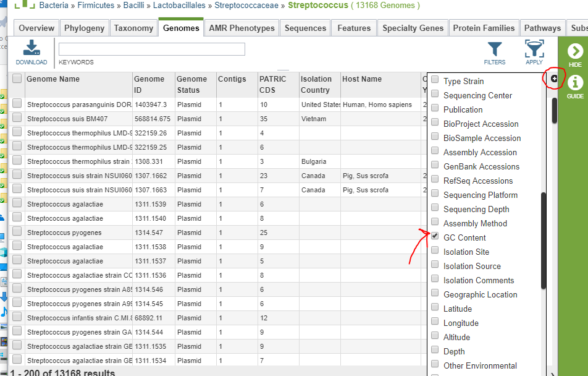Check the Type Strain column checkbox

435,79
